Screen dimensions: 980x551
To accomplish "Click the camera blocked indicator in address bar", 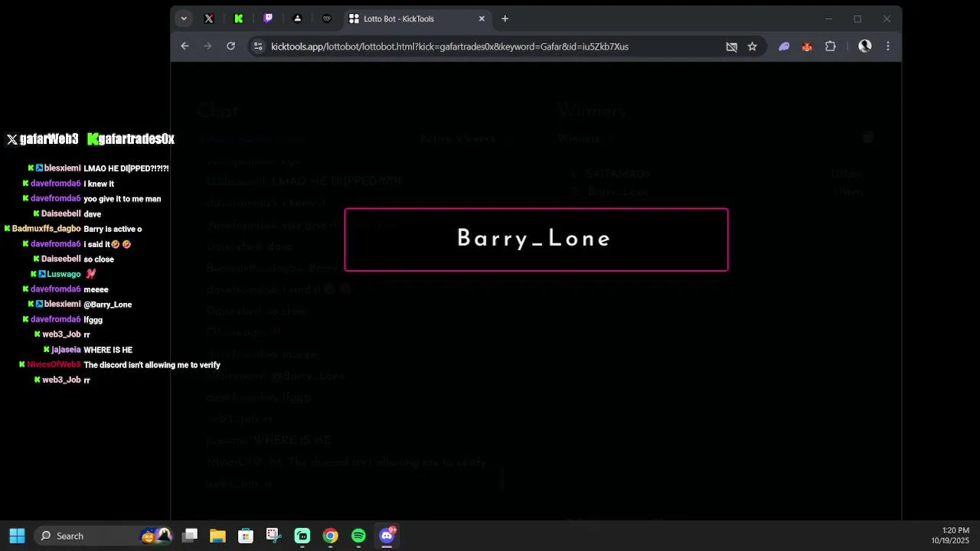I will click(x=731, y=47).
